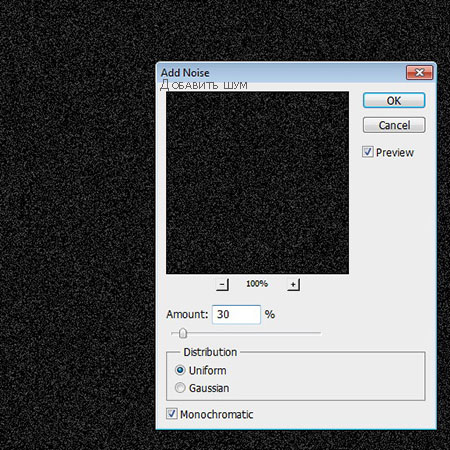Viewport: 450px width, 450px height.
Task: Select Uniform distribution
Action: coord(180,370)
